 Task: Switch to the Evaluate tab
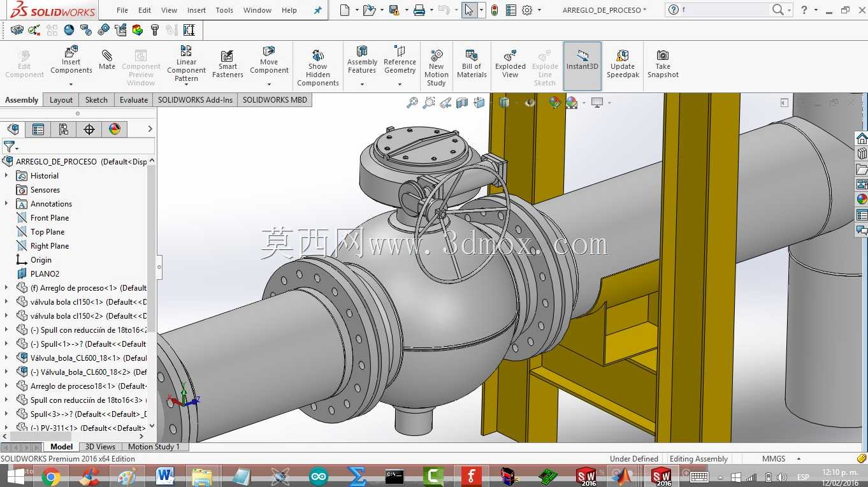[x=134, y=99]
